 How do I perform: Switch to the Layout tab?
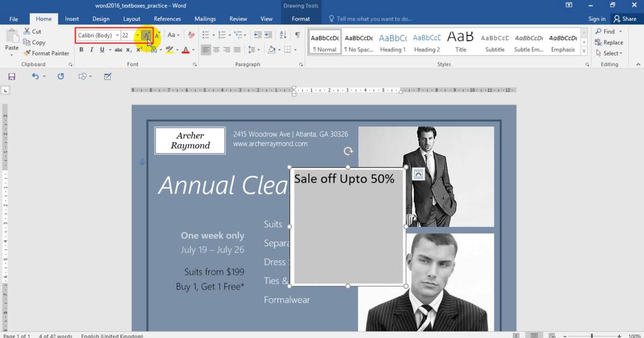tap(131, 19)
